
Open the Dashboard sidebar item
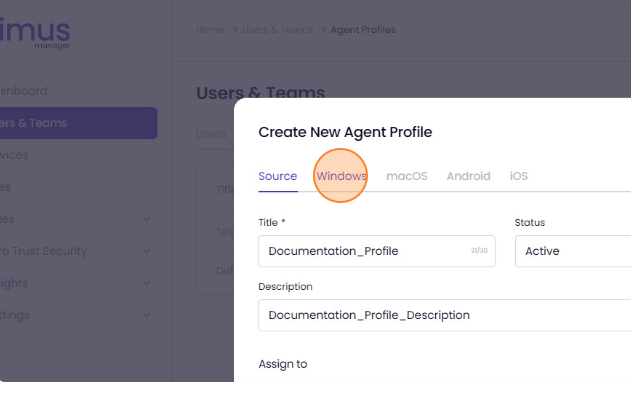(x=23, y=91)
